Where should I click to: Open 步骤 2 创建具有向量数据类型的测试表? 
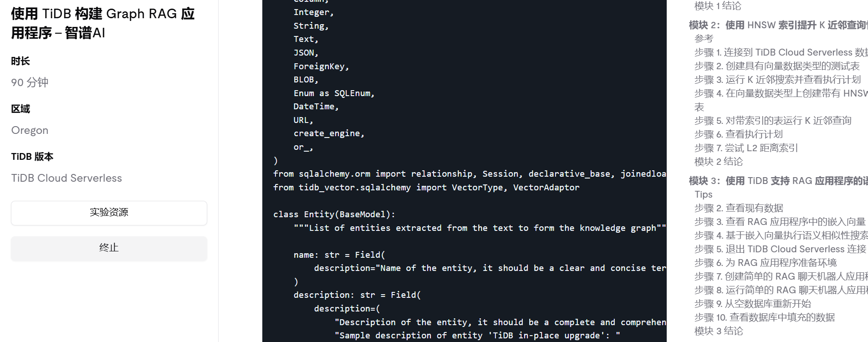point(777,66)
